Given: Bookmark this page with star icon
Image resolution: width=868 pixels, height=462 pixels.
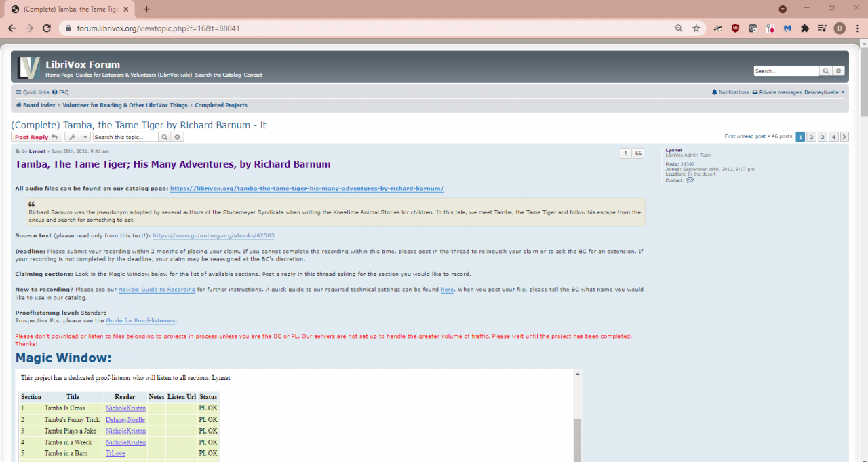Looking at the screenshot, I should click(x=696, y=28).
